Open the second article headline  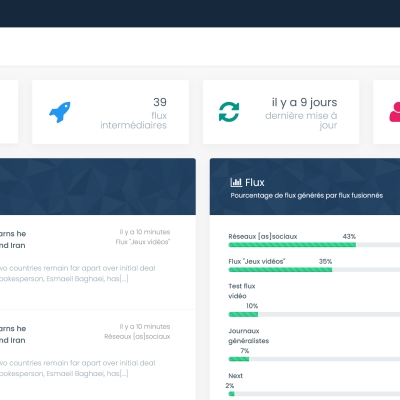pyautogui.click(x=13, y=334)
